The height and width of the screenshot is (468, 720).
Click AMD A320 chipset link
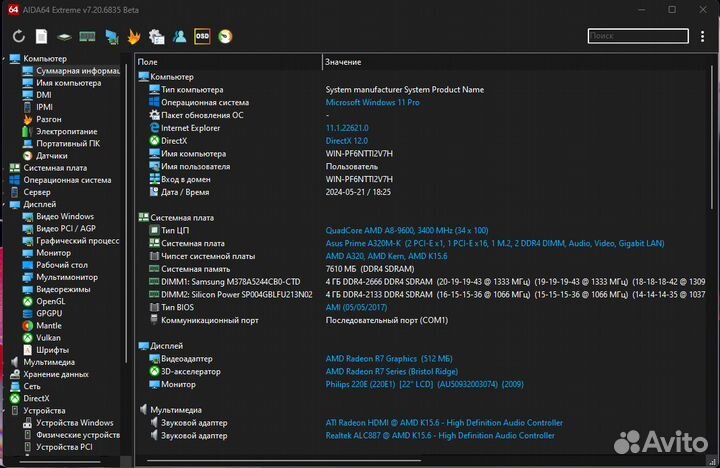[x=387, y=256]
